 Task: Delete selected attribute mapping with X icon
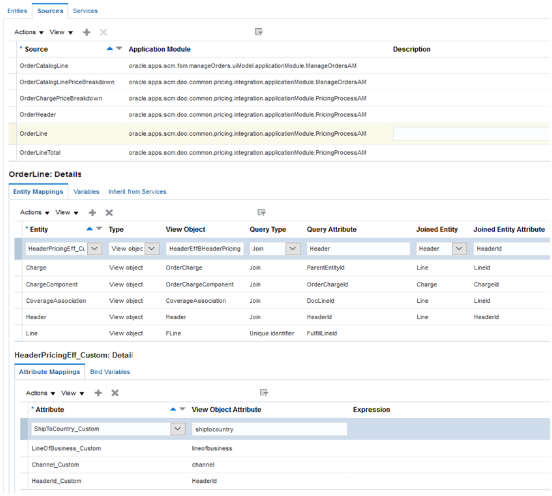pos(115,393)
